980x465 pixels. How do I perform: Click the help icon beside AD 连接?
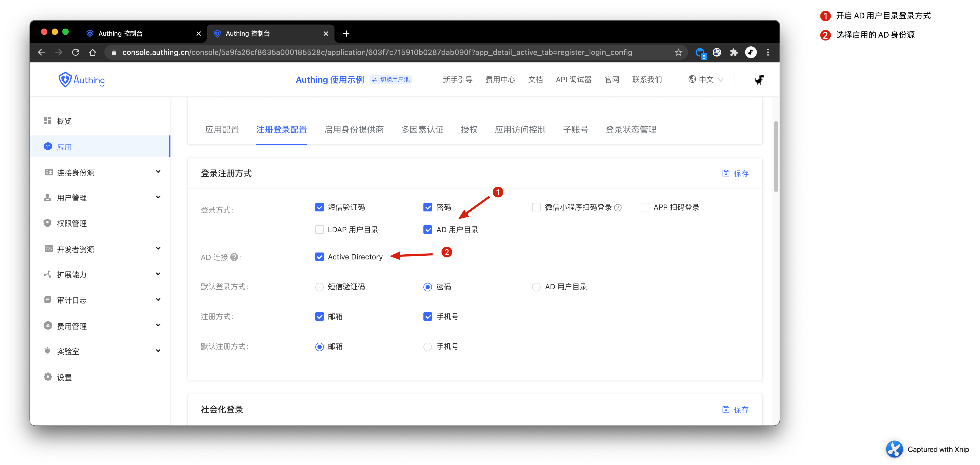234,257
